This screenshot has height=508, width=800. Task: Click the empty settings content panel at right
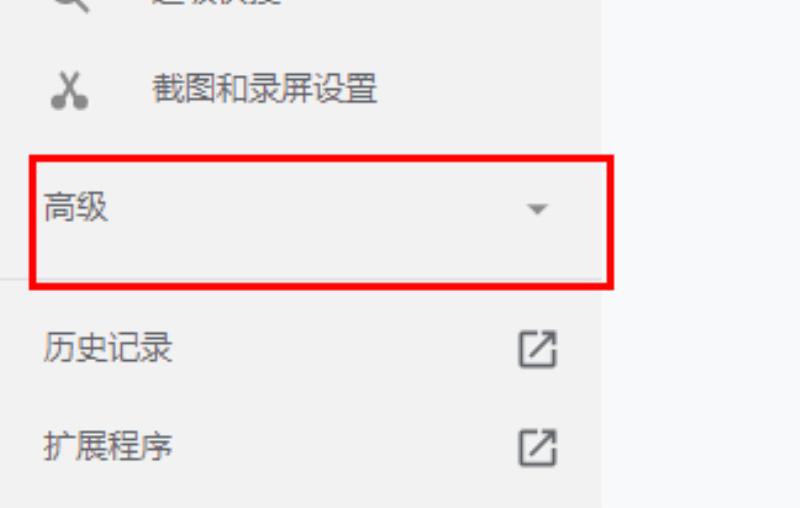point(701,254)
